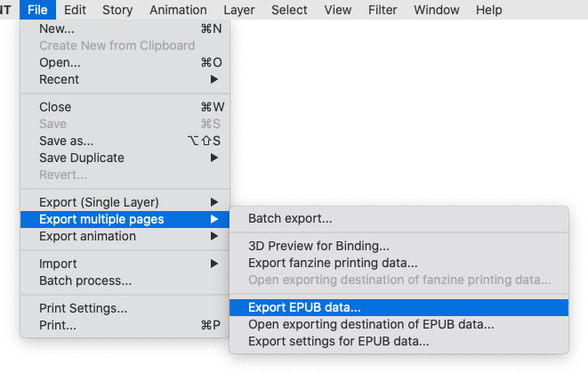Choose New... from the File menu
The height and width of the screenshot is (374, 588).
(x=57, y=28)
